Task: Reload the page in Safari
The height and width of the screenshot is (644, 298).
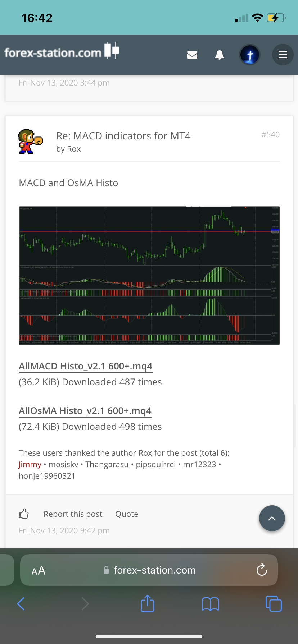Action: tap(262, 570)
